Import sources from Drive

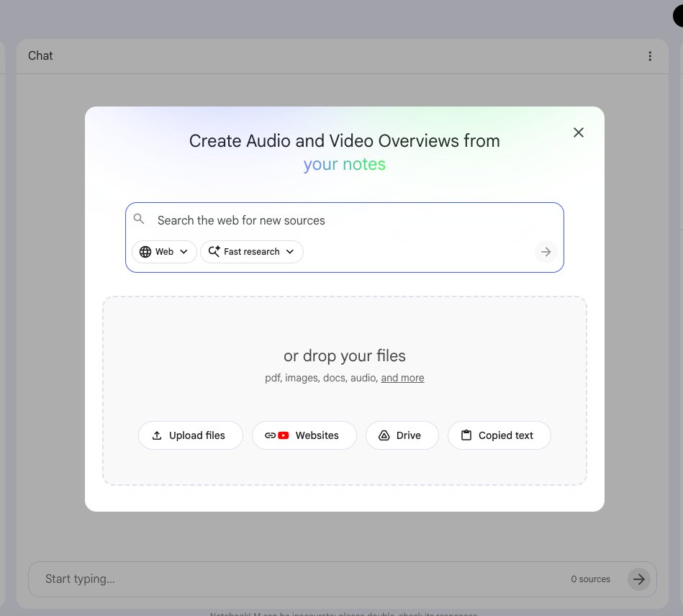(402, 435)
